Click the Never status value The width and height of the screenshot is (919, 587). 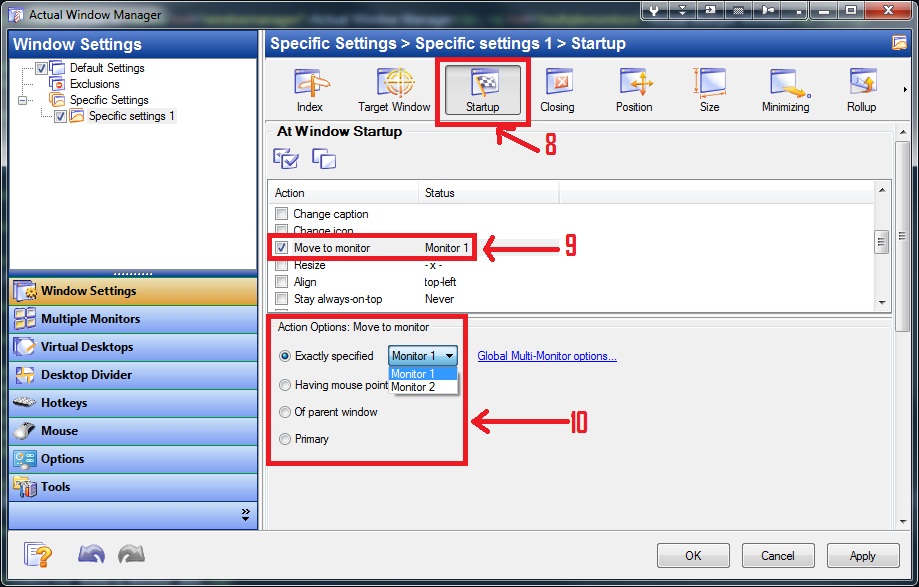coord(440,299)
